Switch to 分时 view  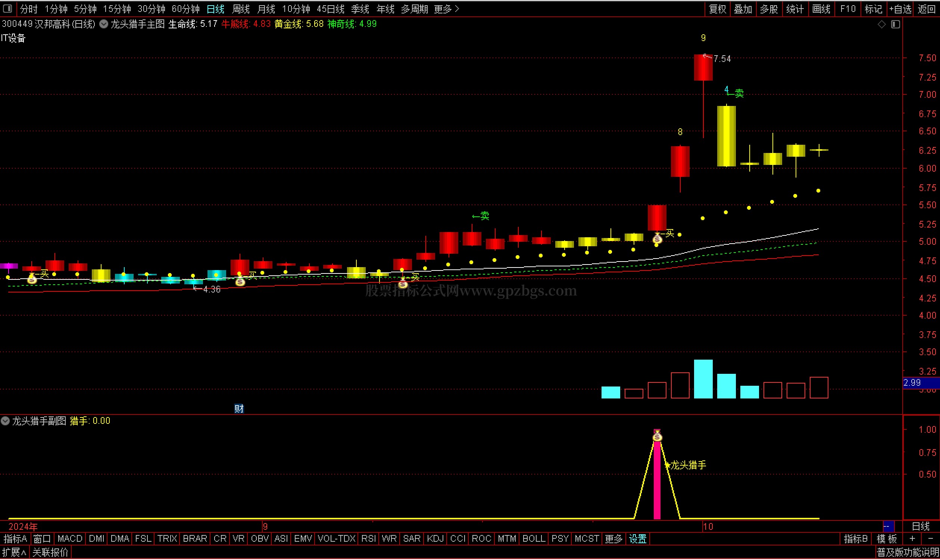click(x=29, y=9)
